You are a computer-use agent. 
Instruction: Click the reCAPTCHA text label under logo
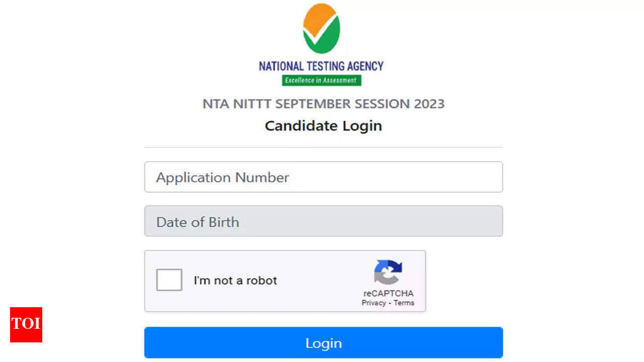click(388, 294)
